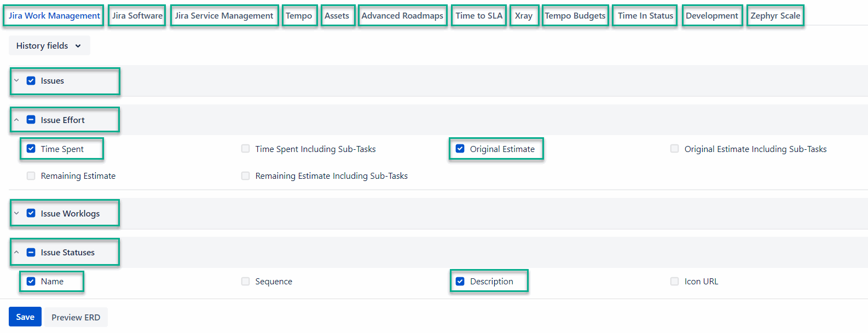This screenshot has width=868, height=333.
Task: Open the Tempo Budgets tab
Action: pos(575,16)
